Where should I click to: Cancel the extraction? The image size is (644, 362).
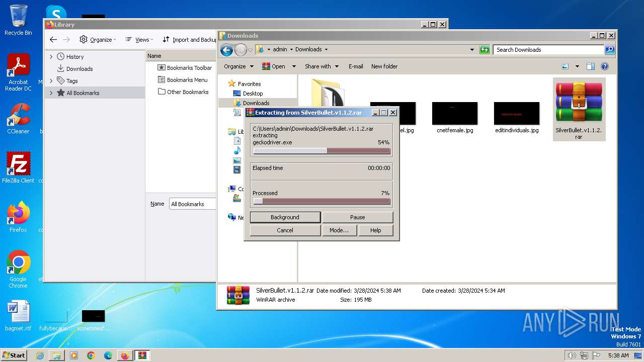[x=285, y=230]
